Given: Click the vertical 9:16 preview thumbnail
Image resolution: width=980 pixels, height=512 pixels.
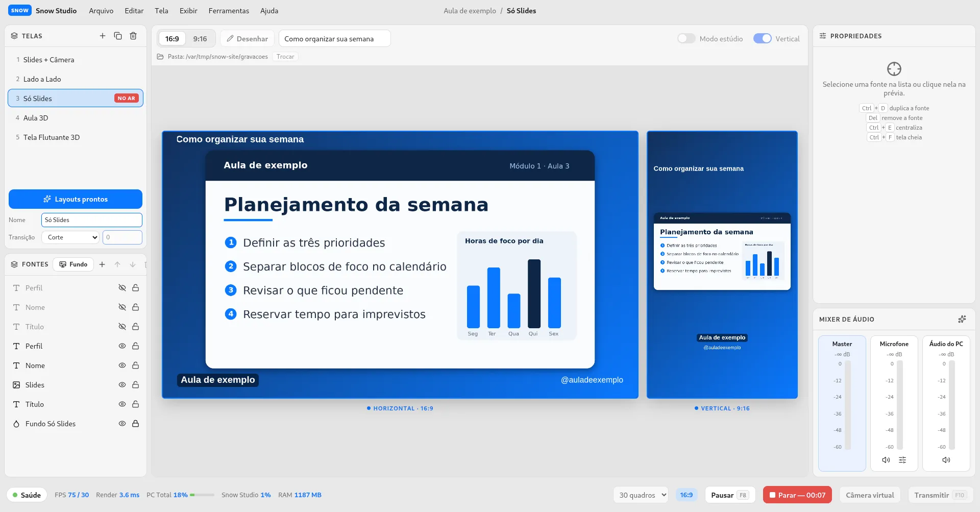Looking at the screenshot, I should pos(722,264).
